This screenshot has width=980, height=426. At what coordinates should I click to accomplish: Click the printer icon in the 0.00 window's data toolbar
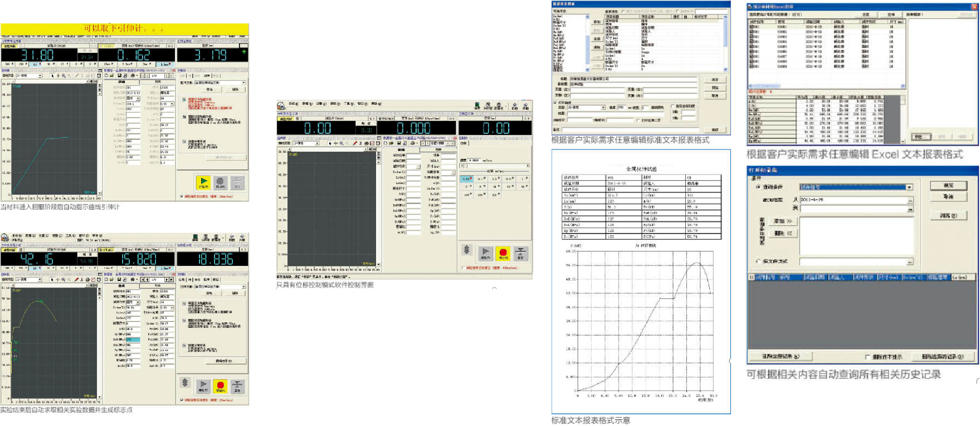point(413,143)
